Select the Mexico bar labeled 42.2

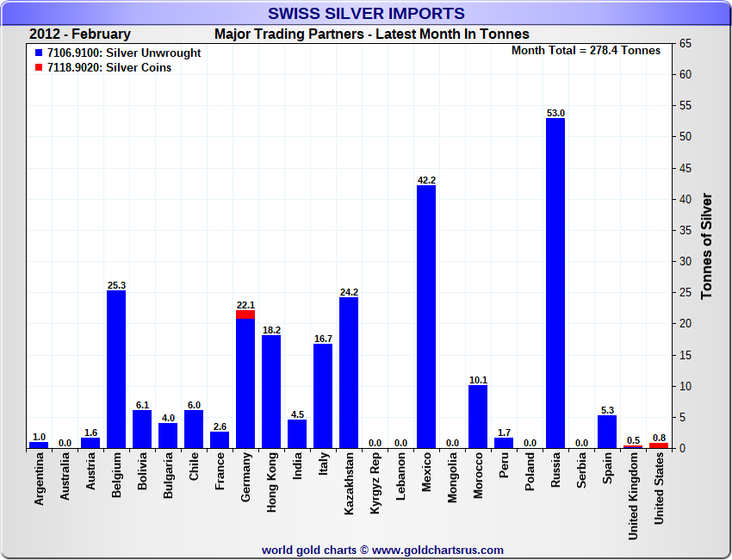click(x=426, y=319)
